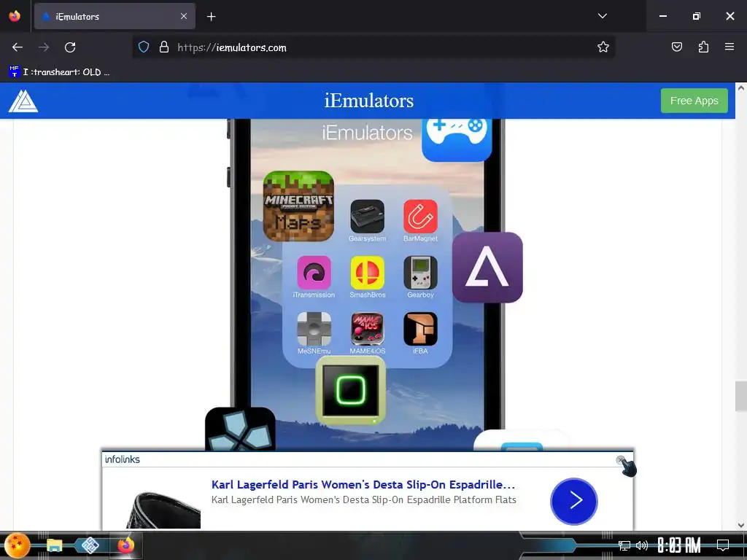Open the iTransmission app icon

click(x=314, y=273)
